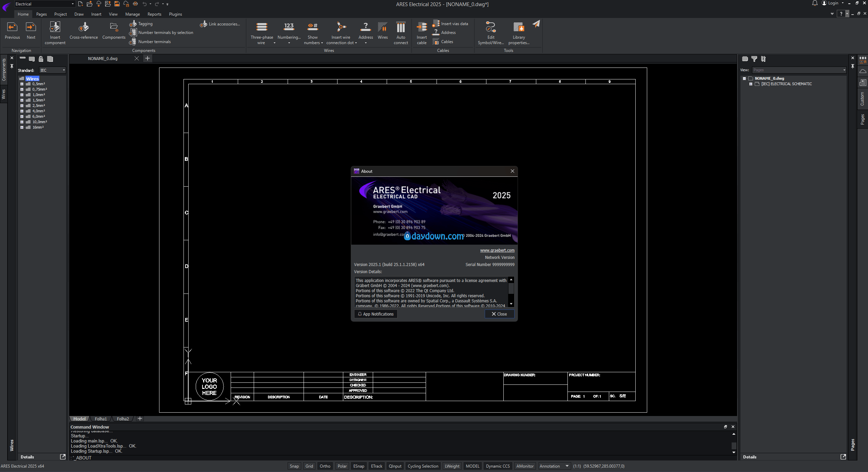Open the Project ribbon tab

point(60,14)
